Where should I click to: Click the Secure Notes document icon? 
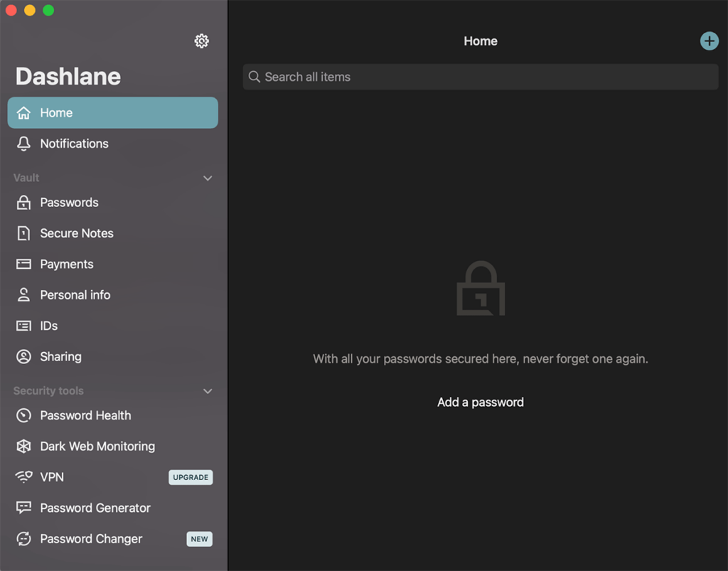click(23, 233)
